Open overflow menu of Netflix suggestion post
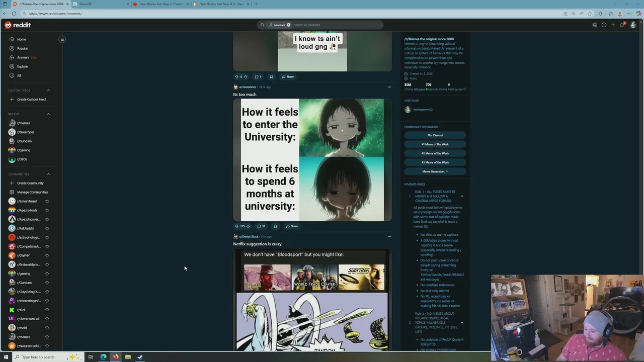Viewport: 644px width, 362px height. [x=389, y=236]
